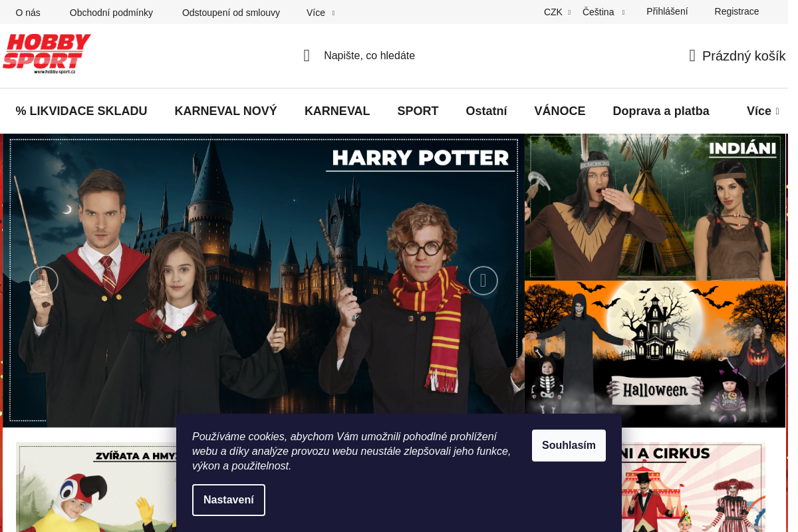This screenshot has width=798, height=532.
Task: Go to previous carousel slide
Action: coord(44,281)
